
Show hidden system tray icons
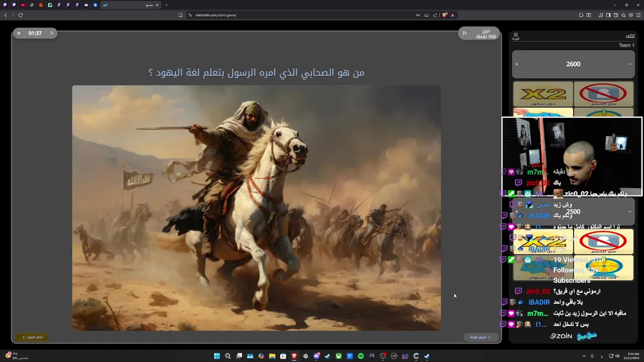583,356
